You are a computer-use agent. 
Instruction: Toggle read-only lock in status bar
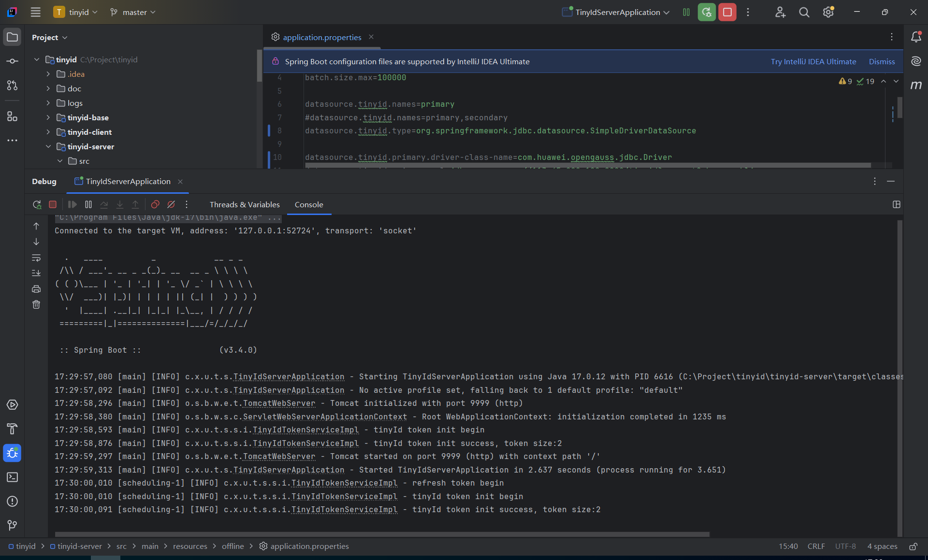[x=913, y=546]
